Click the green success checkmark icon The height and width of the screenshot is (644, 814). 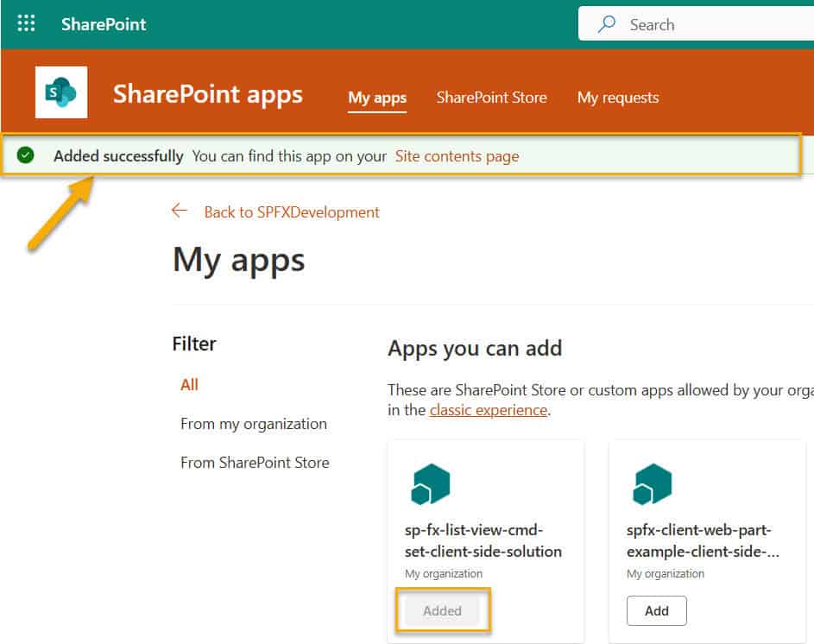pyautogui.click(x=25, y=155)
